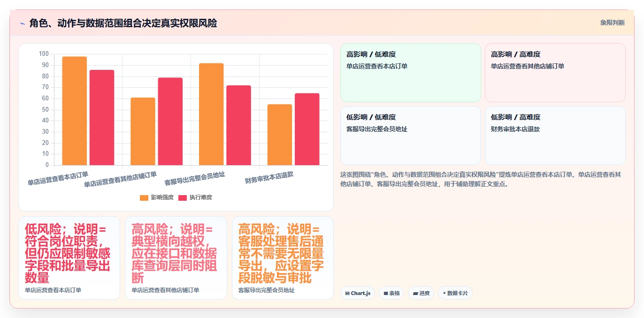Image resolution: width=644 pixels, height=318 pixels.
Task: Select the 表格 tag
Action: click(x=391, y=293)
